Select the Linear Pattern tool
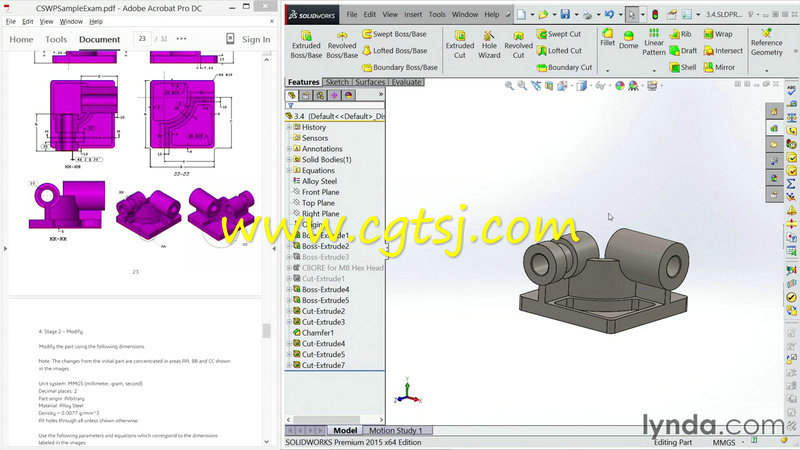The image size is (800, 450). 654,42
